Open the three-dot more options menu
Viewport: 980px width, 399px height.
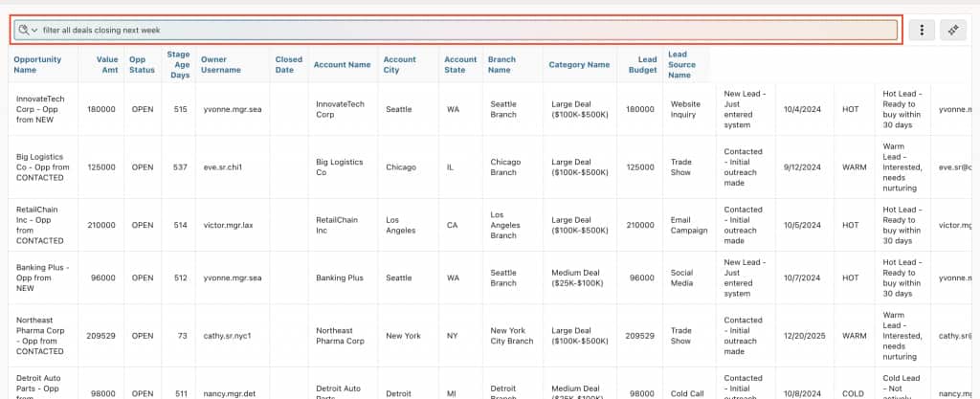922,30
